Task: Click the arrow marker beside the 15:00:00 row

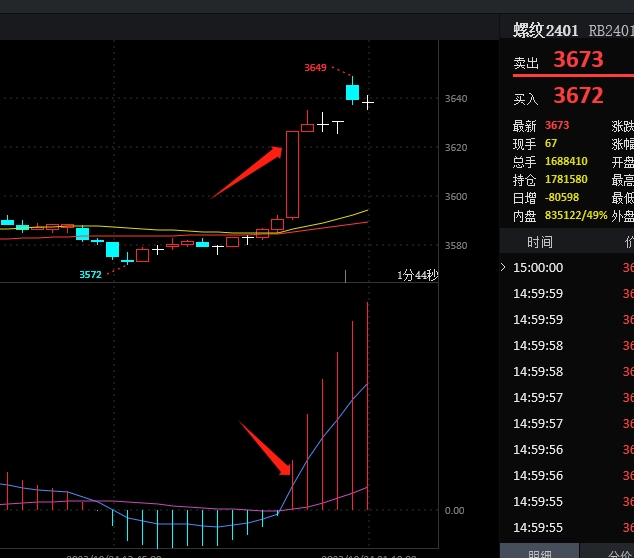Action: [x=503, y=267]
